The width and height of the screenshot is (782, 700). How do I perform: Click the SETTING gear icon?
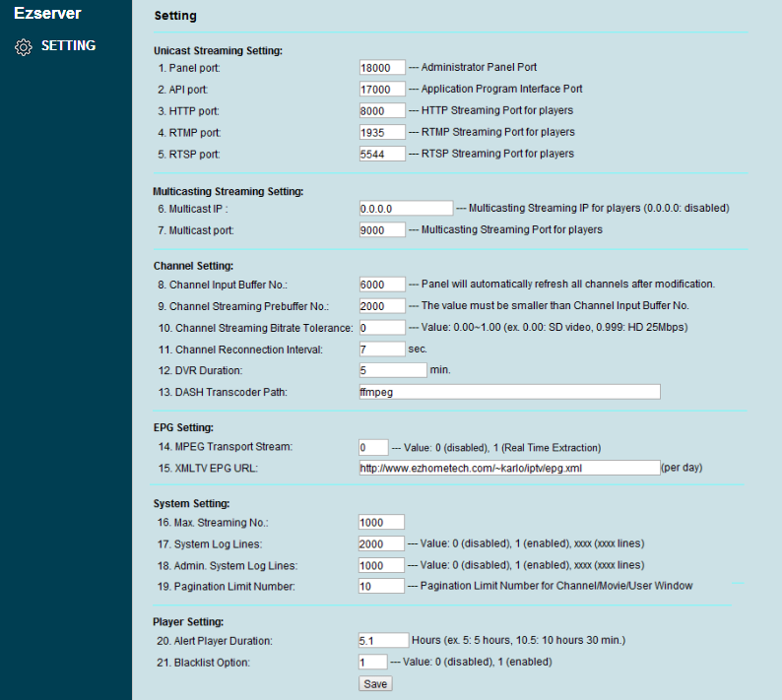[x=23, y=47]
